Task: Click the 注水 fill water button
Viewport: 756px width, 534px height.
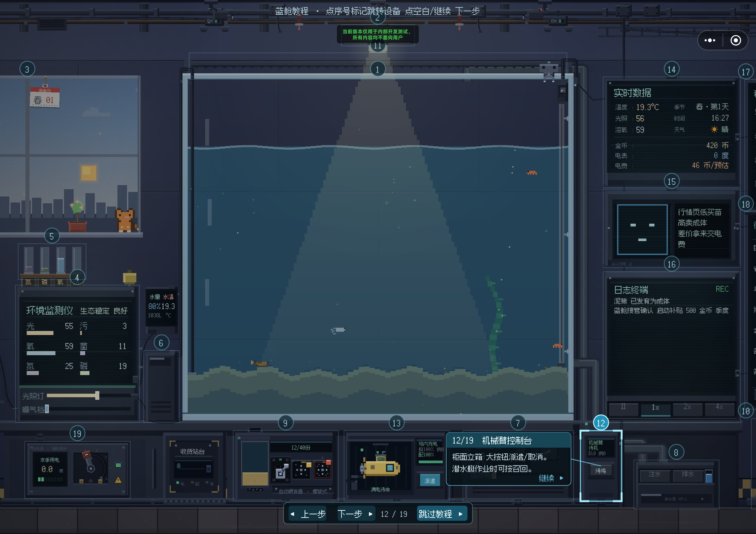Action: [655, 475]
